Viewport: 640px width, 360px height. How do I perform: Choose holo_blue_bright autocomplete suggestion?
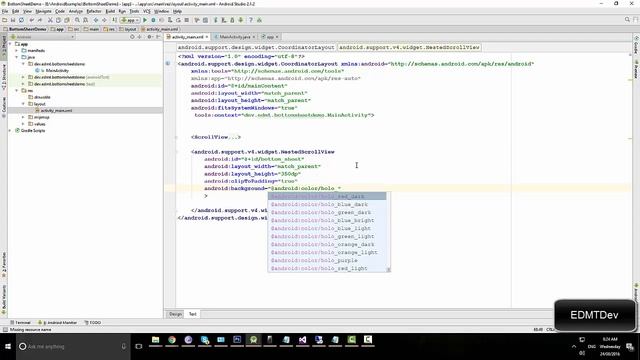click(x=327, y=220)
